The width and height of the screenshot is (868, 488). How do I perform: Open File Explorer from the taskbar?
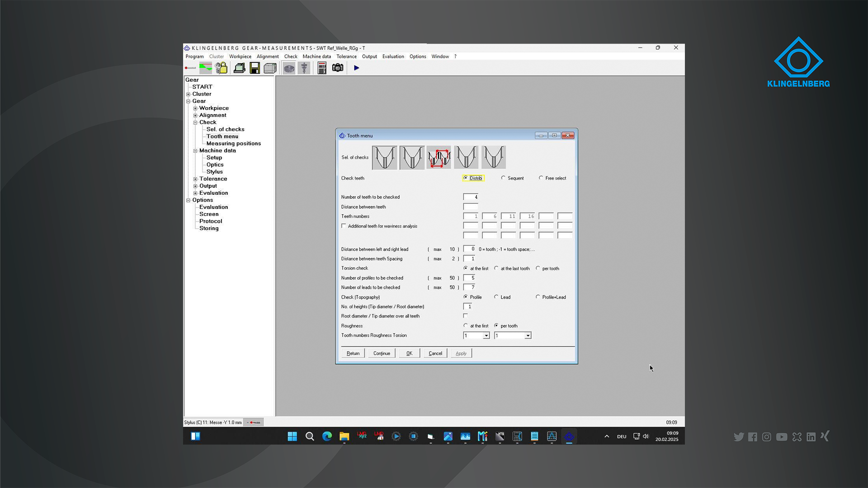tap(344, 436)
